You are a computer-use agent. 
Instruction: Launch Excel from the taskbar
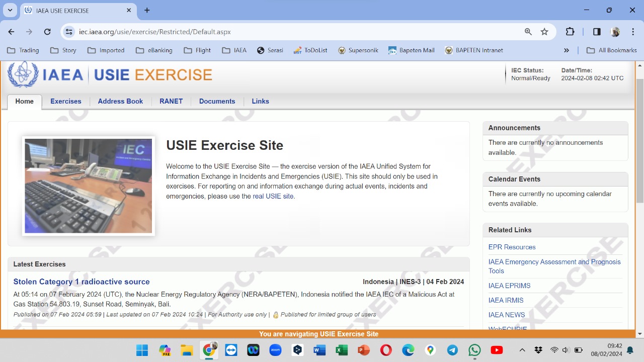[342, 350]
